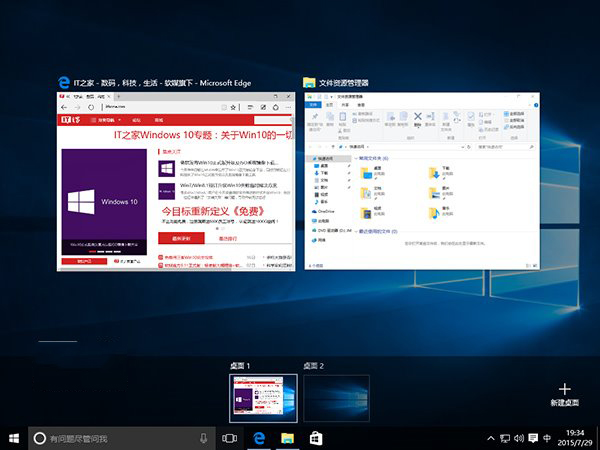The height and width of the screenshot is (450, 600).
Task: Switch to the 桌面 2 virtual desktop
Action: tap(336, 397)
